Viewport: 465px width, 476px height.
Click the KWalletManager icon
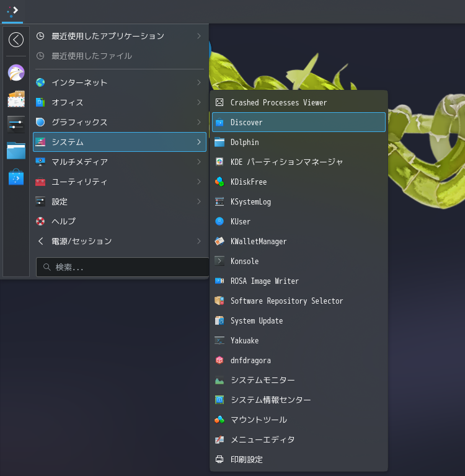click(x=219, y=241)
